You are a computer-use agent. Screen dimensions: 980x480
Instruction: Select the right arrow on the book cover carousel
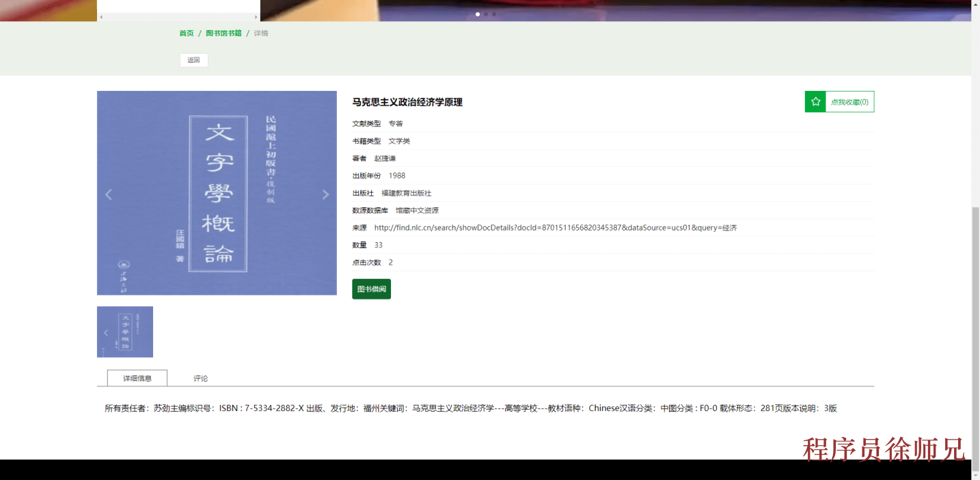325,194
